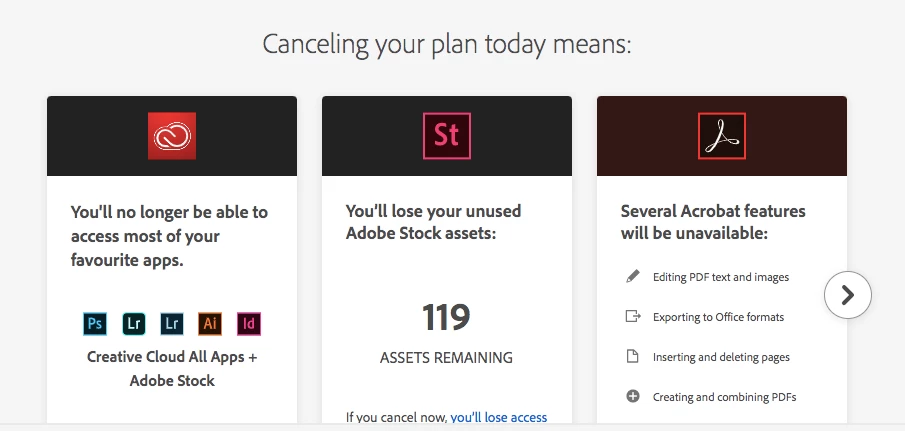This screenshot has height=431, width=905.
Task: Select the first Lightroom Lr icon
Action: [x=133, y=324]
